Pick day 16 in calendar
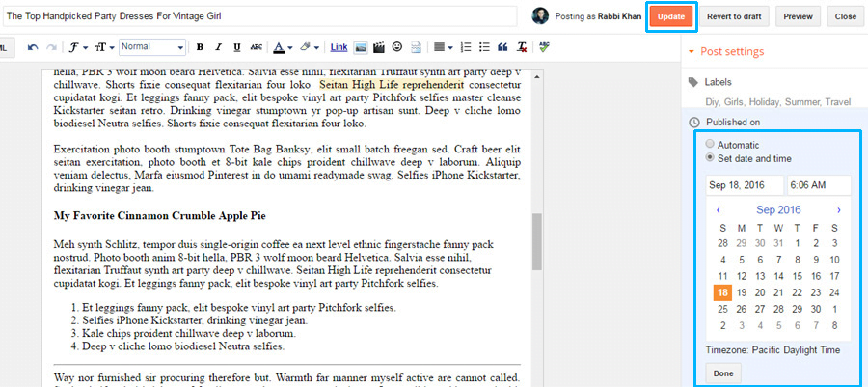 click(815, 276)
